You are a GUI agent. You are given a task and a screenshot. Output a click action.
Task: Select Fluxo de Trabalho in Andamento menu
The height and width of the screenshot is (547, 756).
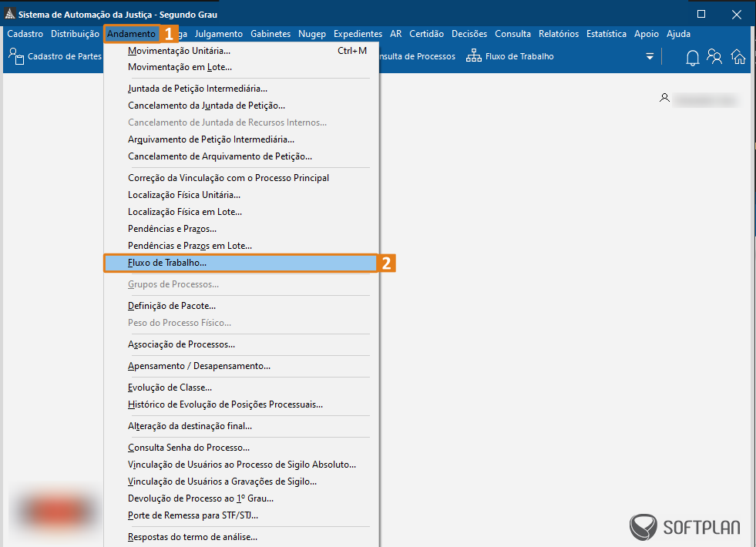coord(241,263)
